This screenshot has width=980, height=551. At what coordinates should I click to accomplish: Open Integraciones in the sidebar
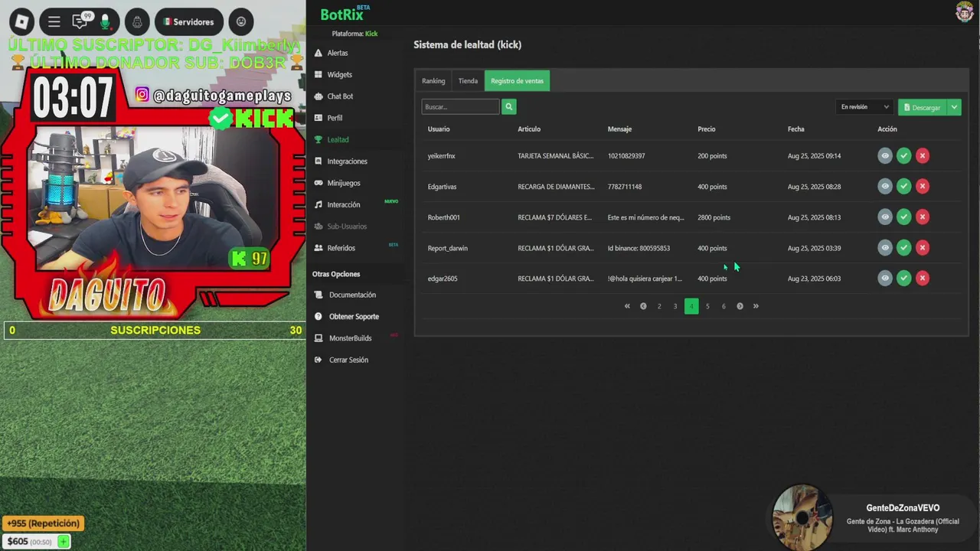pos(347,161)
